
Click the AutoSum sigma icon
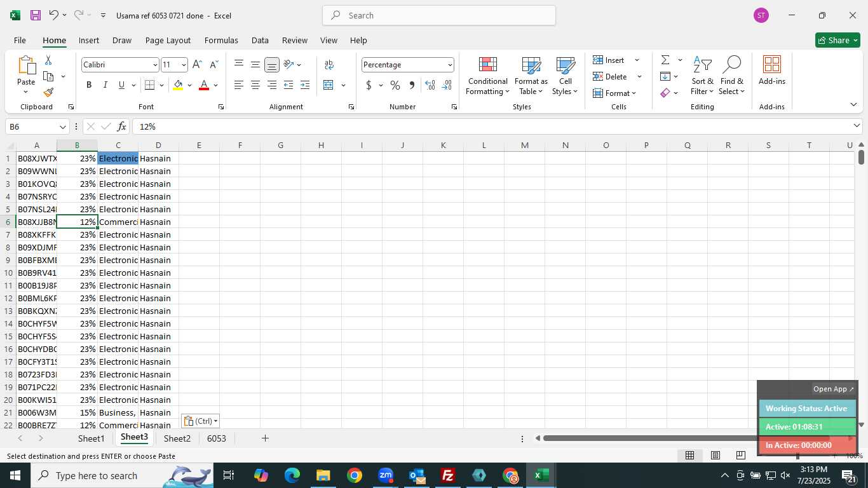pos(665,60)
